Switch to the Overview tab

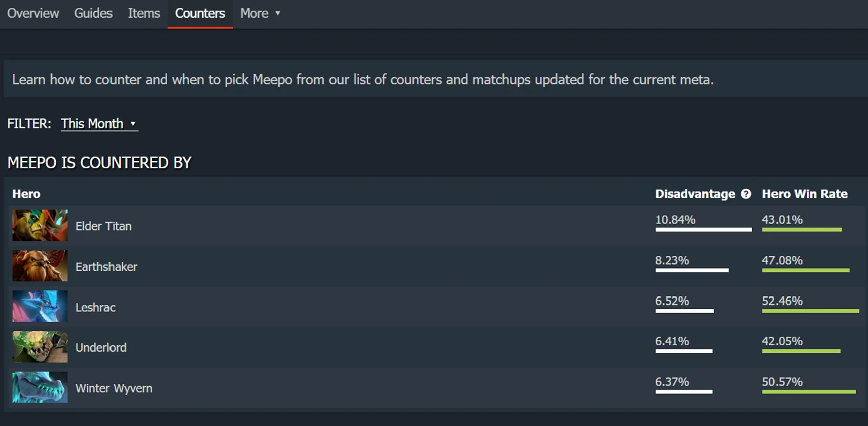tap(33, 13)
